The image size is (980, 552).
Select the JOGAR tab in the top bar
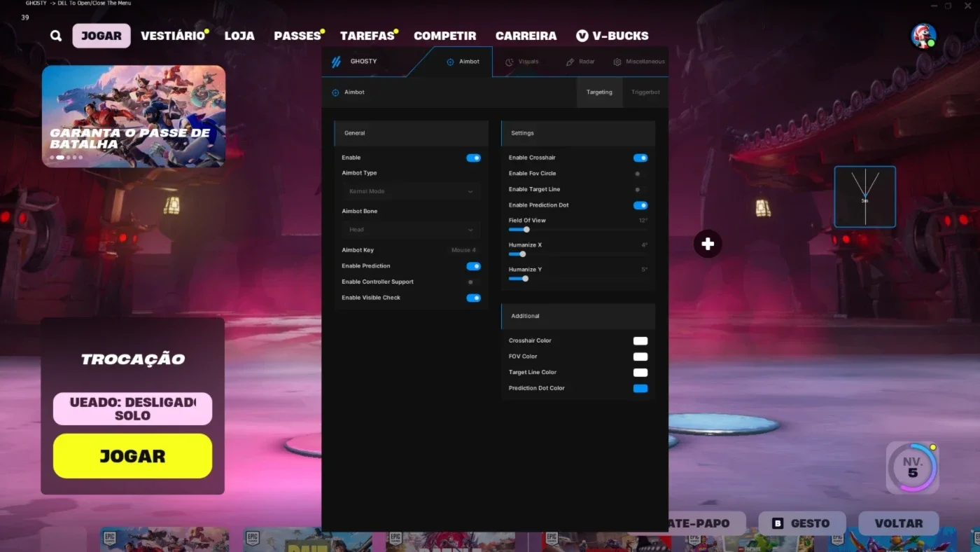click(x=101, y=36)
